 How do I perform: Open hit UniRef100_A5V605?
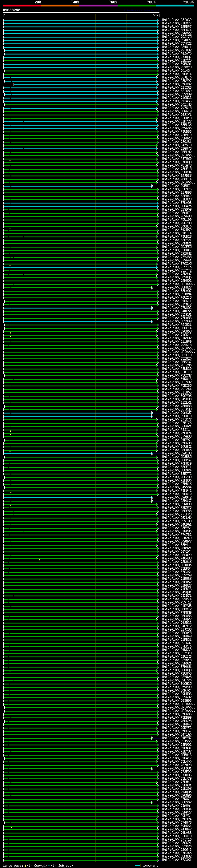177,128
